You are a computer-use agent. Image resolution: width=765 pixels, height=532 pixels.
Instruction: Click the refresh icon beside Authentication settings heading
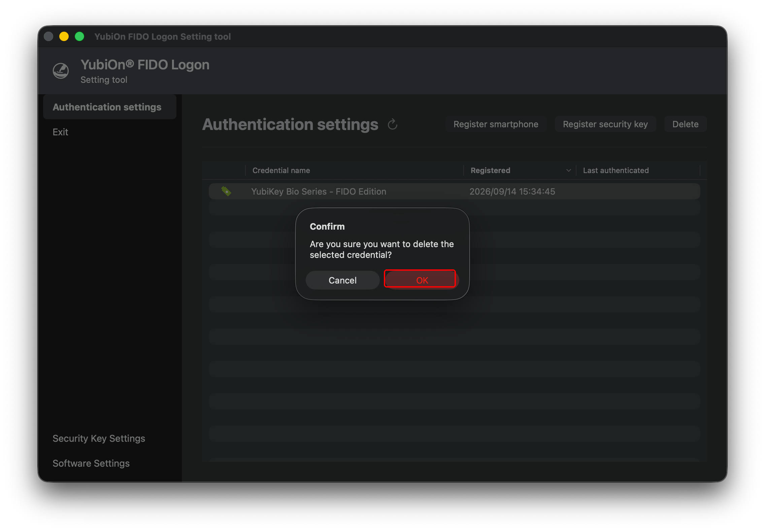point(392,125)
